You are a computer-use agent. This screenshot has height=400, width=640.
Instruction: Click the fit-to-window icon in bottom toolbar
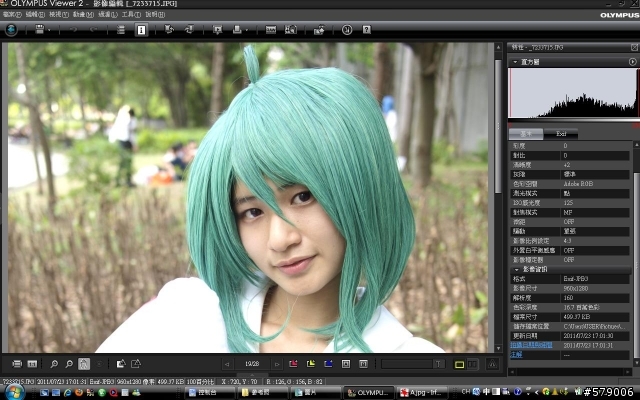point(17,364)
